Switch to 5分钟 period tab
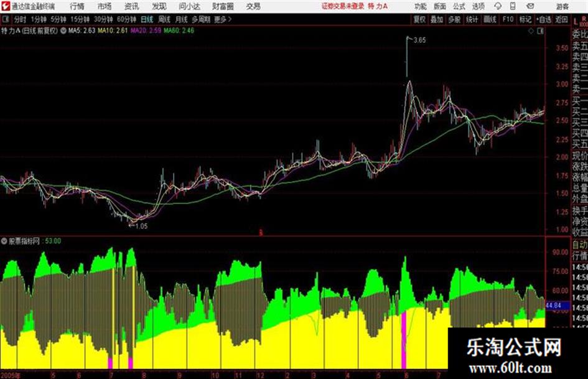 (x=58, y=19)
